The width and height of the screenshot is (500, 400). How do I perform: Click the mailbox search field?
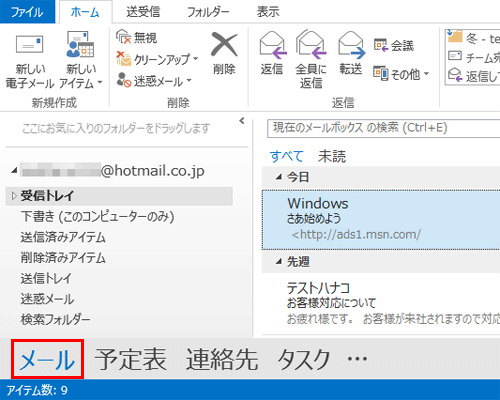(x=383, y=128)
